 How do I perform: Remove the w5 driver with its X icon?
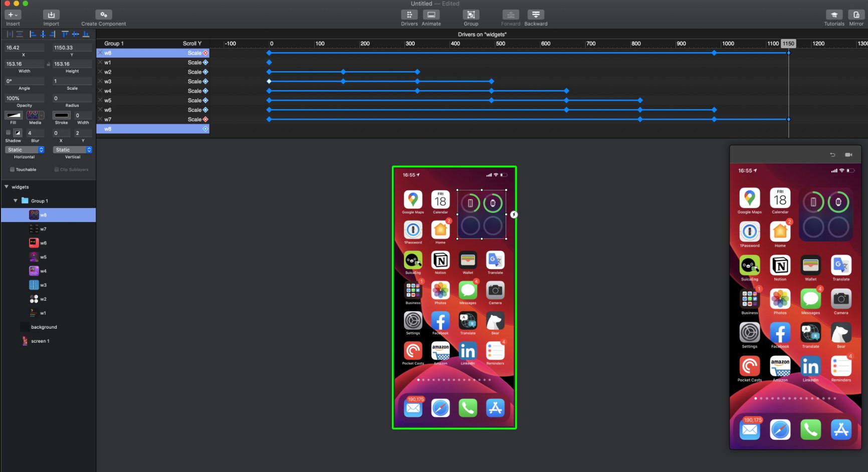point(100,100)
